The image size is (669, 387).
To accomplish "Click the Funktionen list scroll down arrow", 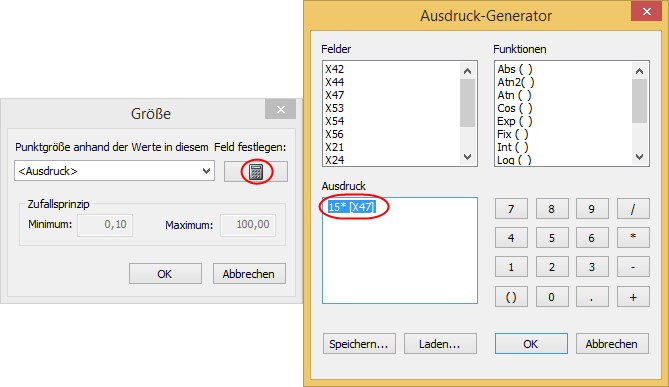I will pos(640,157).
